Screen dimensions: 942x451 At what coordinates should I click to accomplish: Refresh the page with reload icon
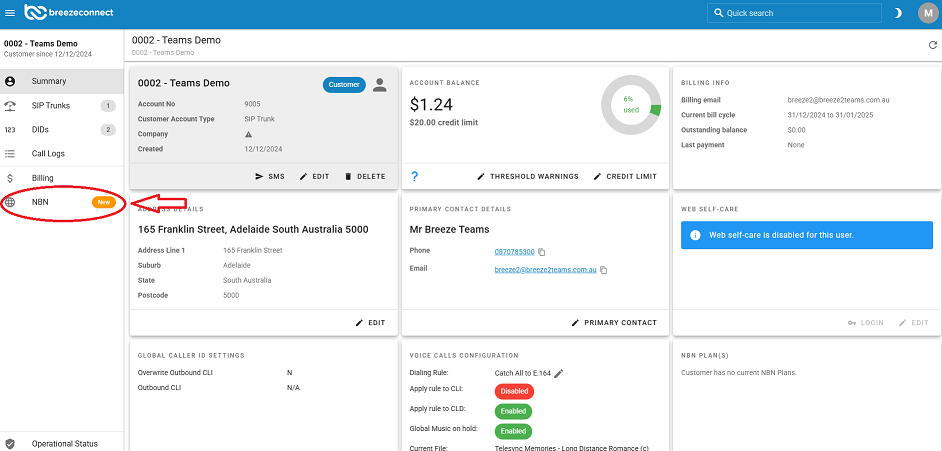click(932, 45)
